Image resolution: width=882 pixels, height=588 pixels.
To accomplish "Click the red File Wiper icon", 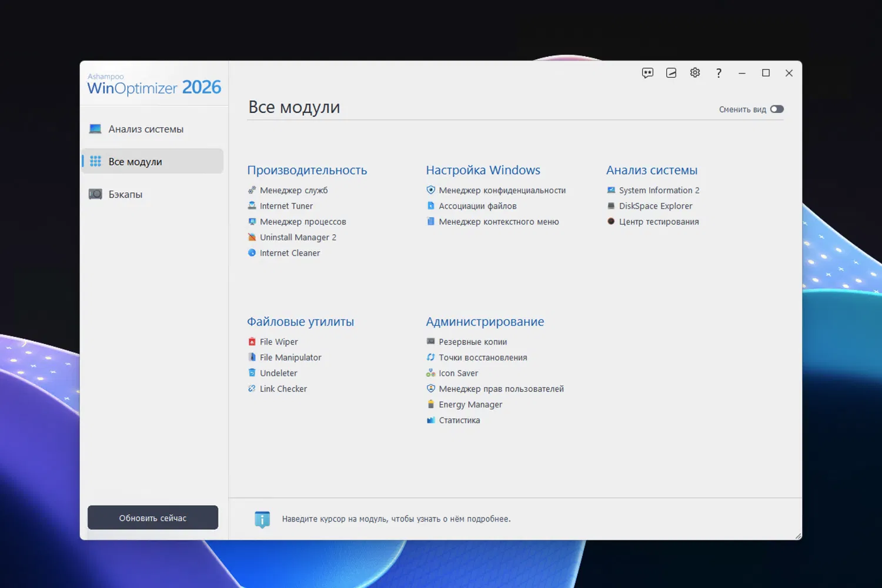I will click(252, 342).
